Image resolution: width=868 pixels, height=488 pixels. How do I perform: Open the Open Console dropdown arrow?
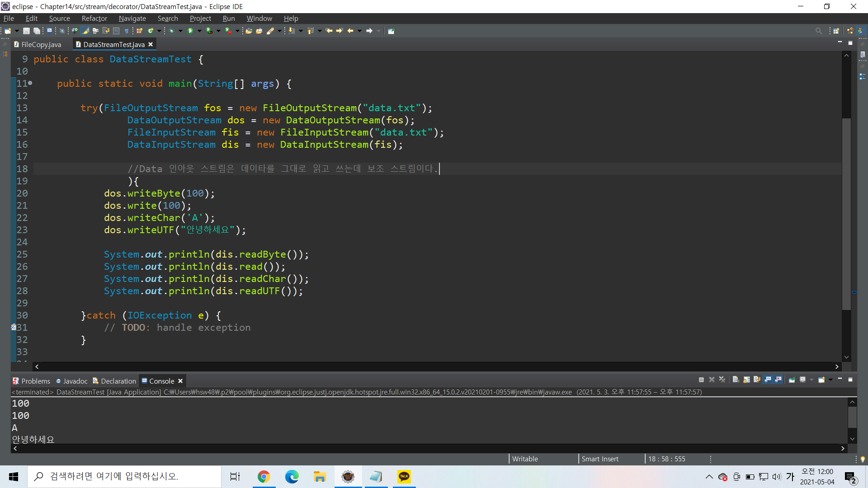(x=830, y=380)
